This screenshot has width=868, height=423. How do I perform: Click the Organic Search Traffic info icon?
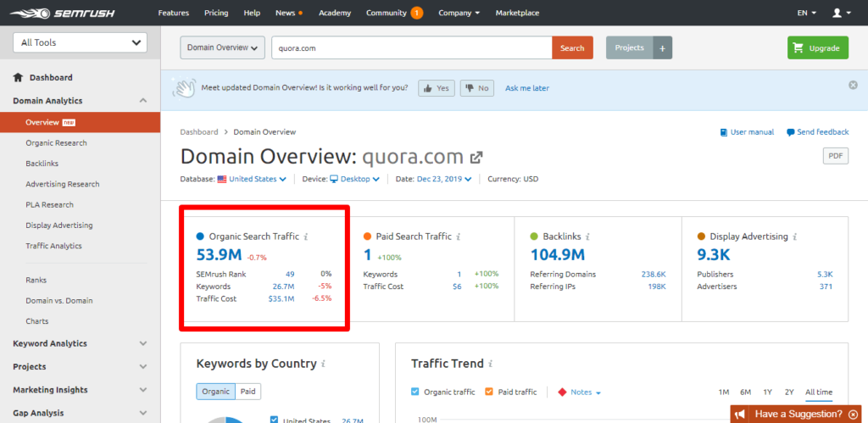(305, 237)
